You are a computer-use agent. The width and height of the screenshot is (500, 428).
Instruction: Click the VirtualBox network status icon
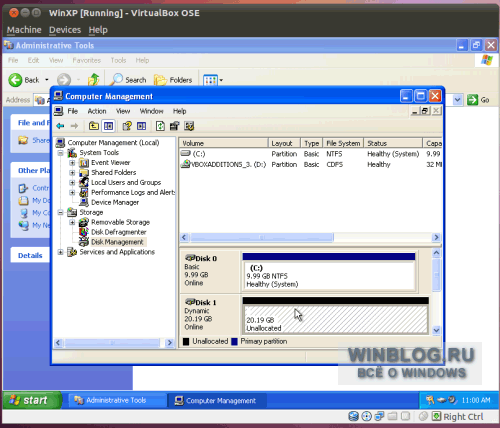tap(379, 416)
